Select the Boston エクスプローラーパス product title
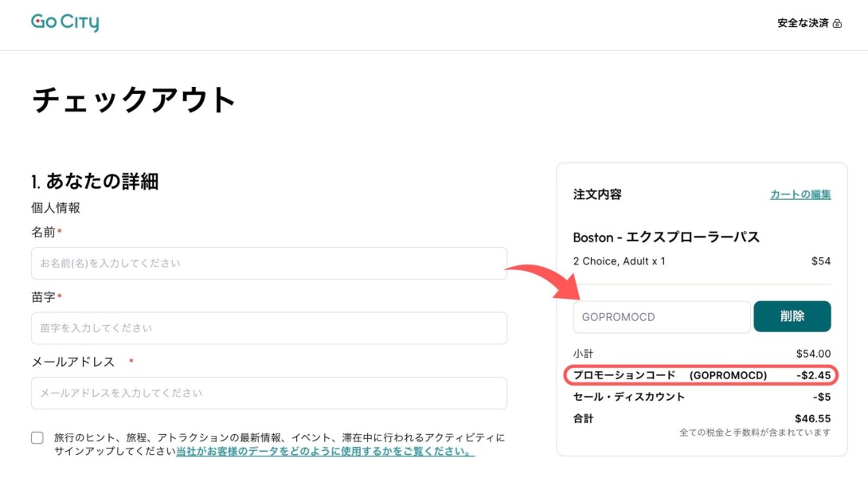Screen dimensions: 868x478 coord(666,237)
